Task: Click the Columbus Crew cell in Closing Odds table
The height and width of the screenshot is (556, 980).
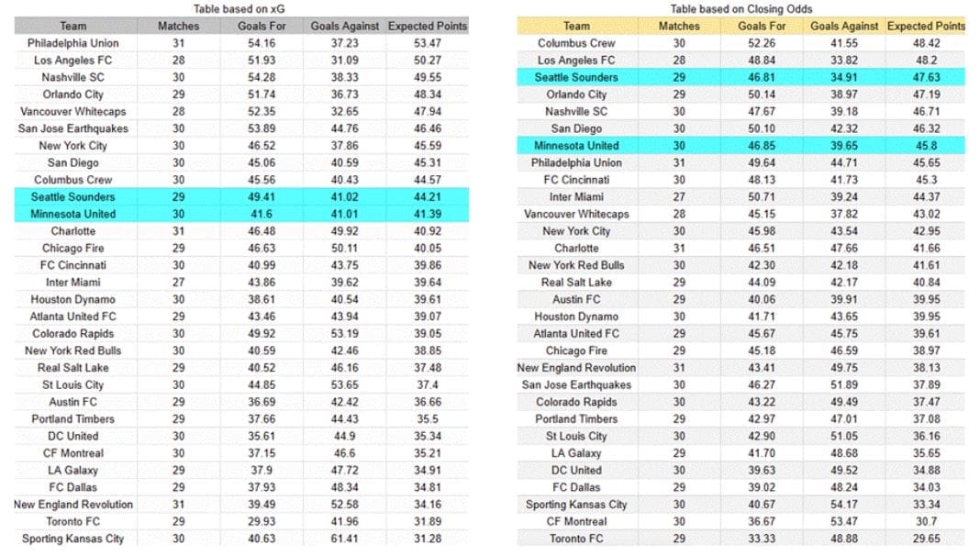Action: coord(576,43)
